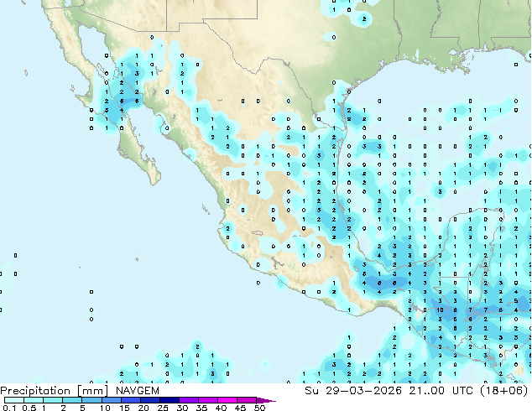Select the 2–5 mm legend color swatch

point(72,400)
